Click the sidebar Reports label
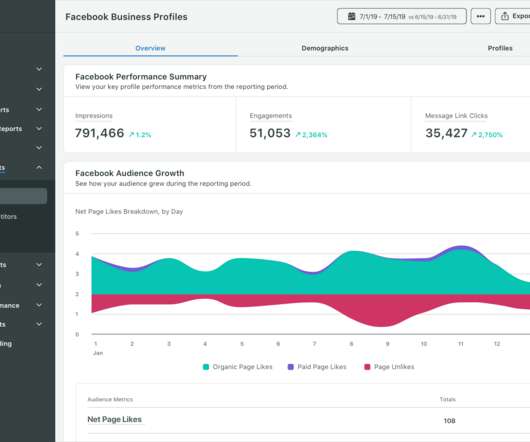The height and width of the screenshot is (442, 530). click(x=11, y=129)
